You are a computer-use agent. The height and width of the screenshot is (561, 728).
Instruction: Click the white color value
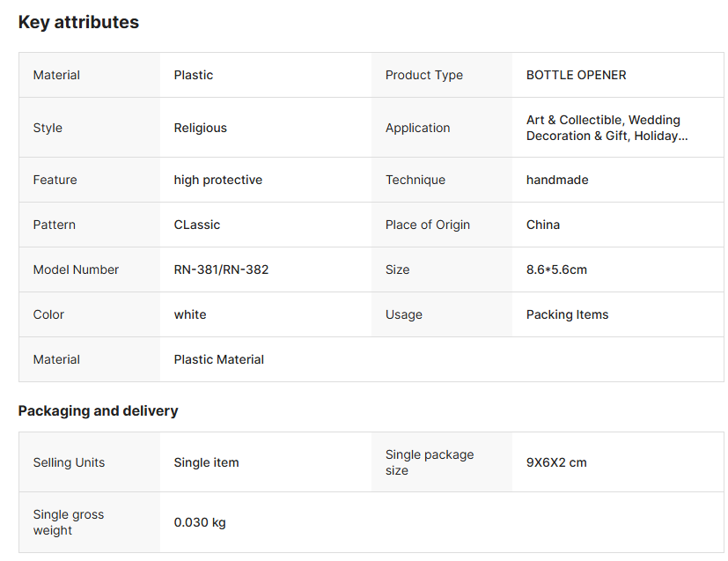[x=189, y=314]
